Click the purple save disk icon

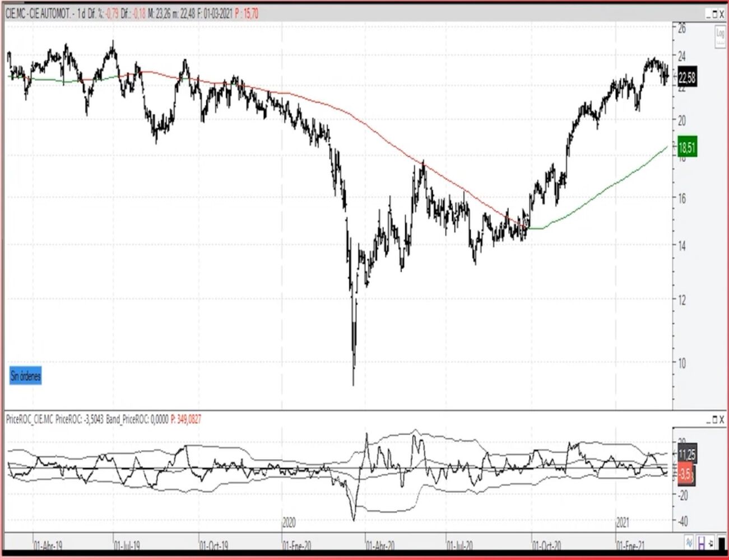pyautogui.click(x=702, y=543)
